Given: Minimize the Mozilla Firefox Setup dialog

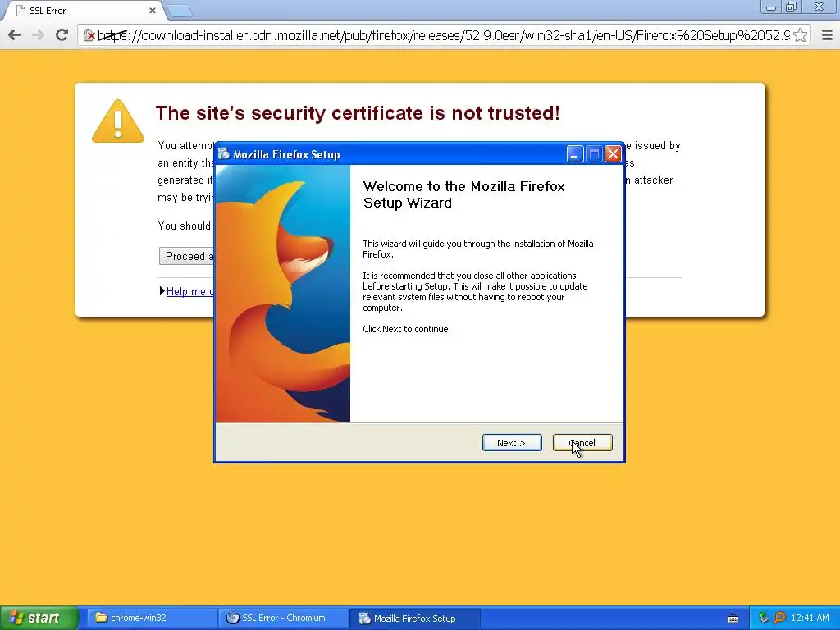Looking at the screenshot, I should (x=575, y=154).
